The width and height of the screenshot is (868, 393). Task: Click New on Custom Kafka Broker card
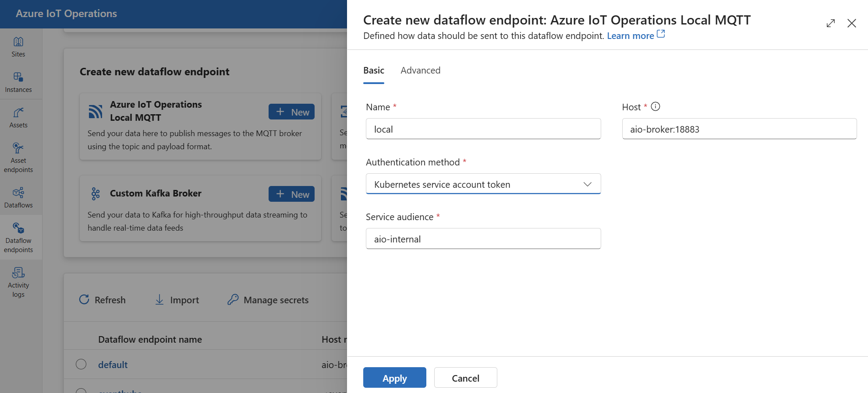coord(291,194)
